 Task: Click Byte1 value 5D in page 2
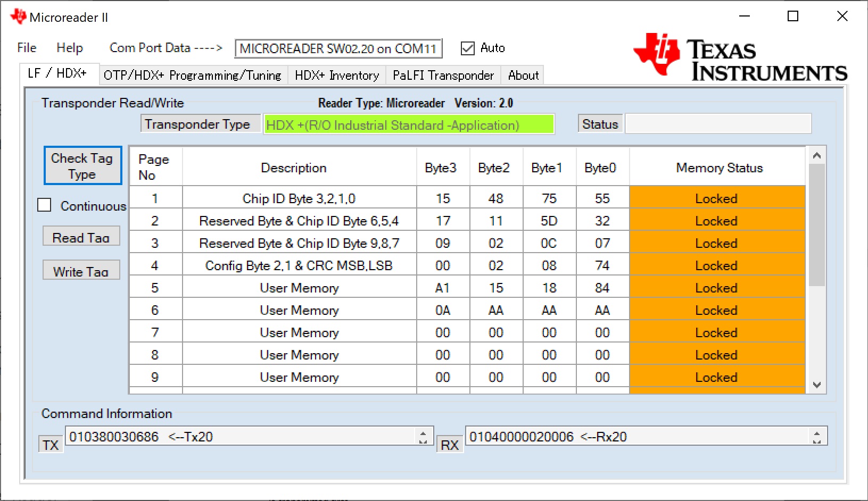pyautogui.click(x=549, y=221)
